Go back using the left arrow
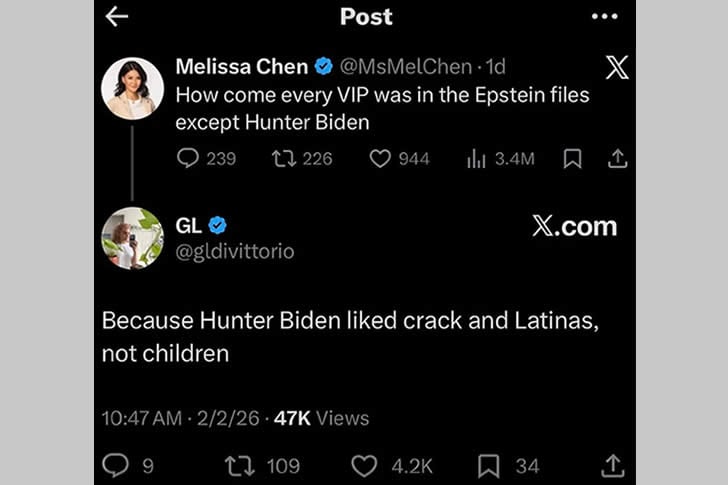Viewport: 728px width, 485px height. pos(117,16)
